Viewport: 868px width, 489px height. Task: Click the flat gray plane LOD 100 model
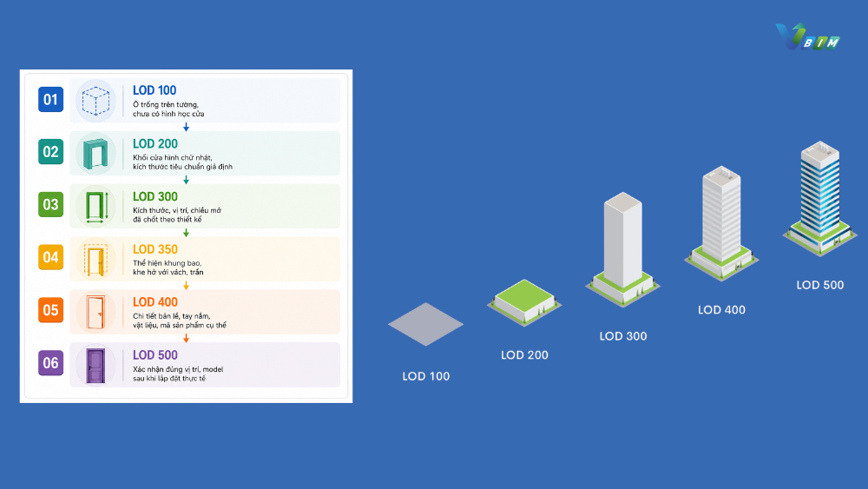425,324
